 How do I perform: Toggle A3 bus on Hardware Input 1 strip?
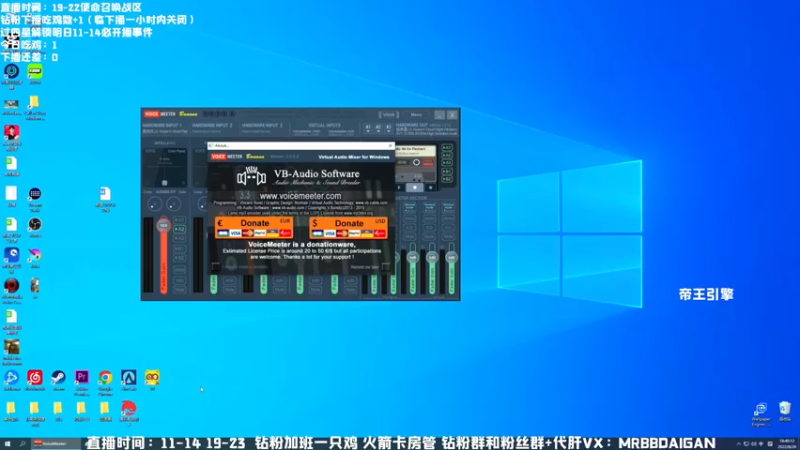[x=179, y=238]
